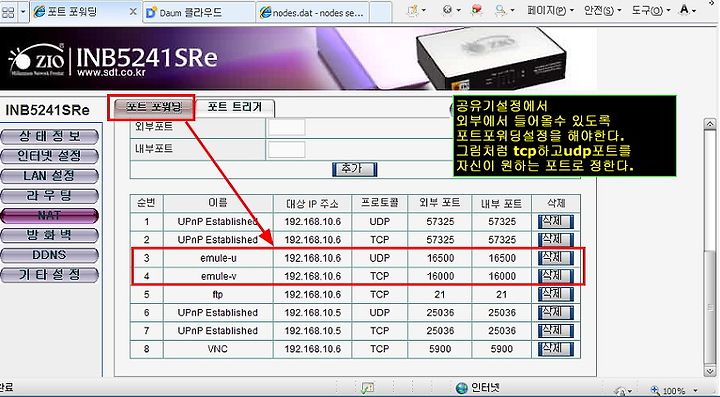Screen dimensions: 720x397
Task: Click the router product image in banner
Action: tap(491, 58)
